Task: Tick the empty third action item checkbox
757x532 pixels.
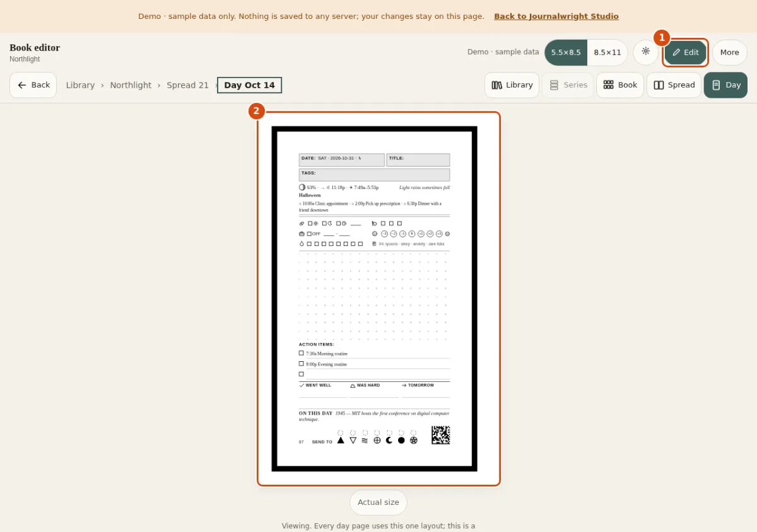Action: [x=302, y=374]
